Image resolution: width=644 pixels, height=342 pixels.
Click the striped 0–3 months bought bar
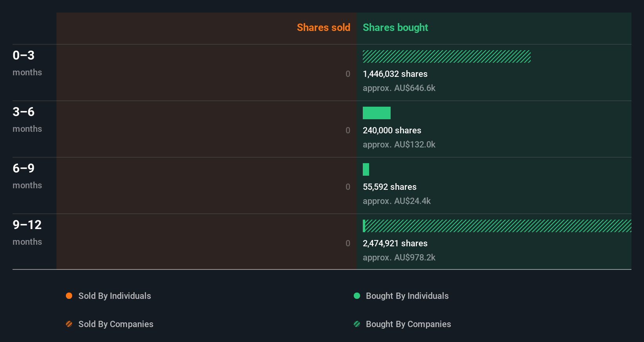point(447,56)
